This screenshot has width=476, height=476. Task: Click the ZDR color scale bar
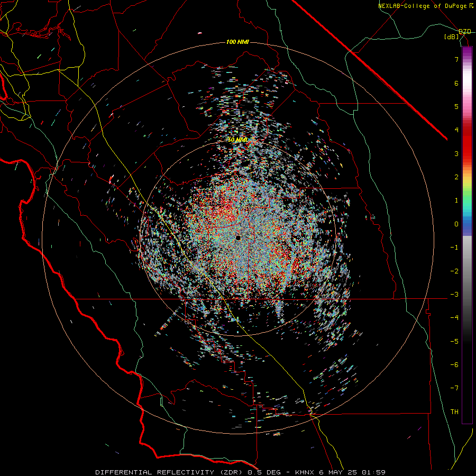pos(467,235)
